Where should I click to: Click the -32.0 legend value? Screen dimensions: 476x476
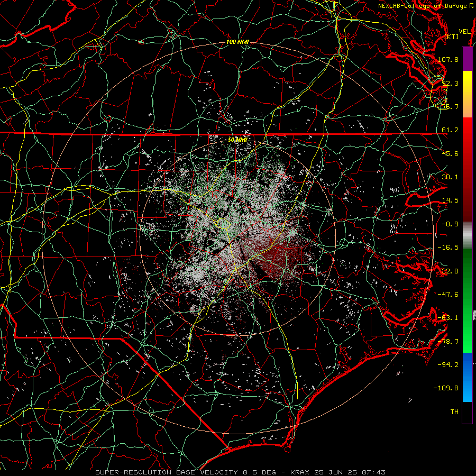pos(448,271)
